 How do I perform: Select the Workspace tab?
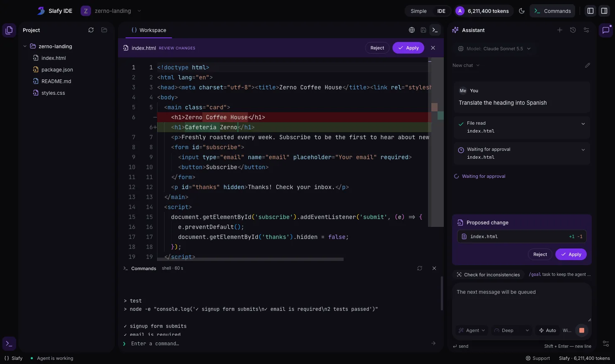(149, 30)
